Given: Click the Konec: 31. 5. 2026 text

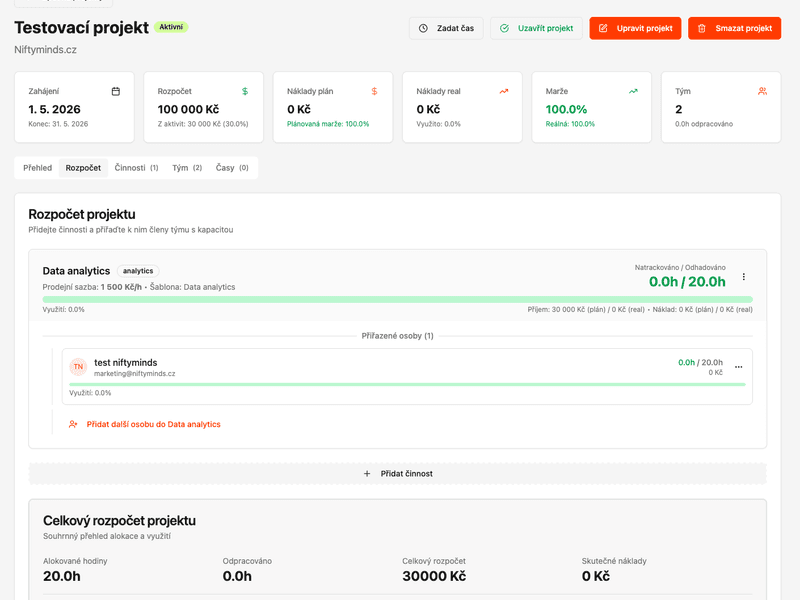Looking at the screenshot, I should point(58,124).
